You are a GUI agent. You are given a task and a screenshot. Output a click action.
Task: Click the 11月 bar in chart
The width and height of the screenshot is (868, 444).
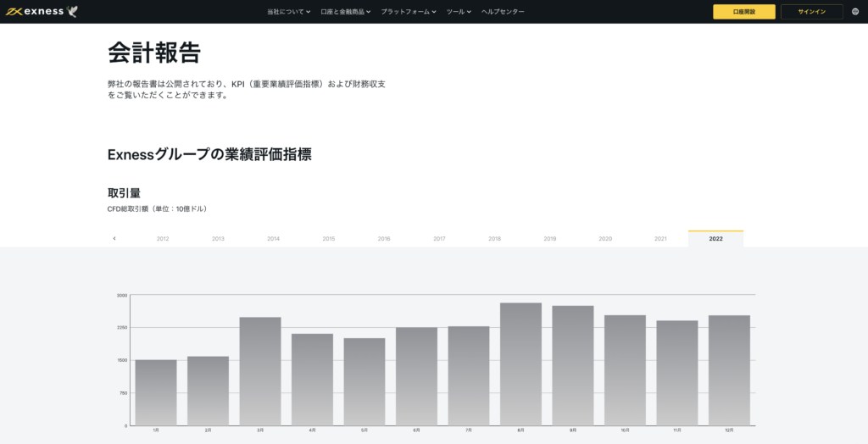coord(677,373)
